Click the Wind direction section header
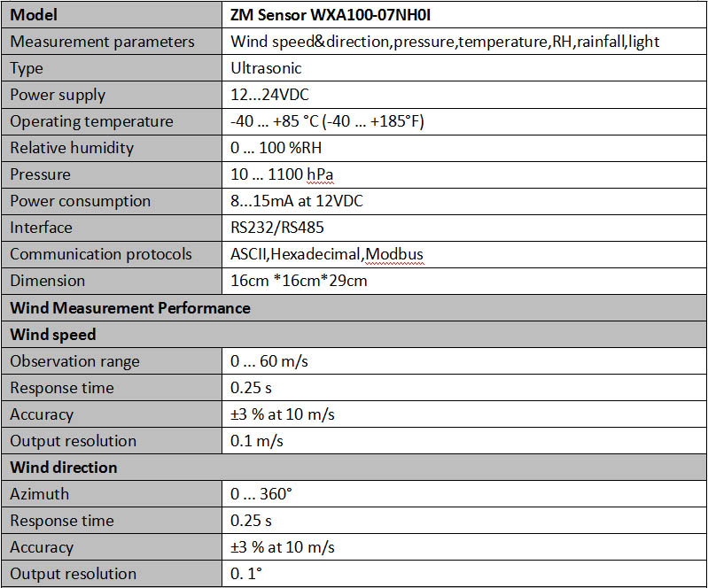The width and height of the screenshot is (708, 588). tap(64, 467)
